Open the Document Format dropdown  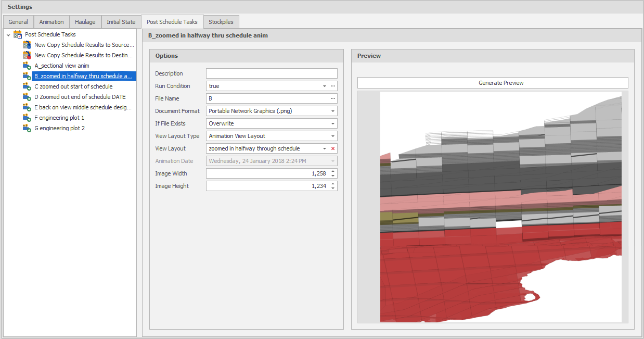(x=332, y=111)
